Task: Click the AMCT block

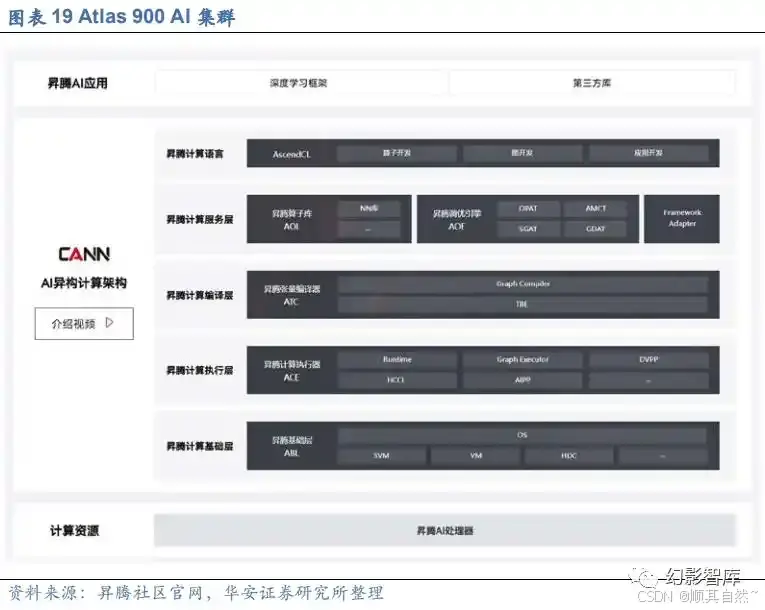Action: (596, 208)
